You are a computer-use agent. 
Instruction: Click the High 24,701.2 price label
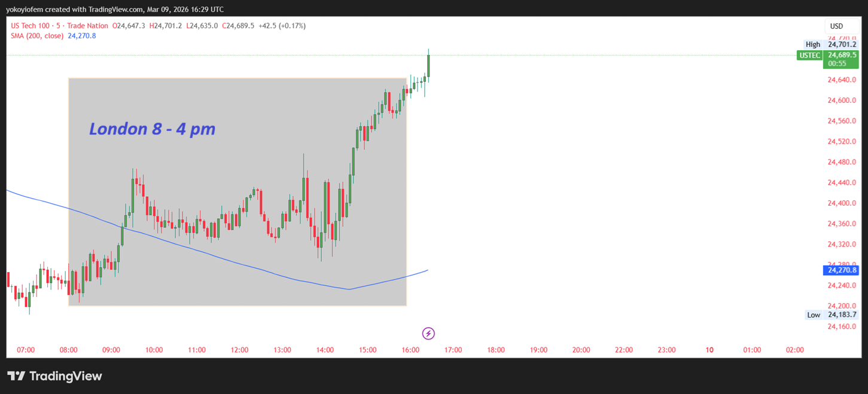click(x=830, y=44)
